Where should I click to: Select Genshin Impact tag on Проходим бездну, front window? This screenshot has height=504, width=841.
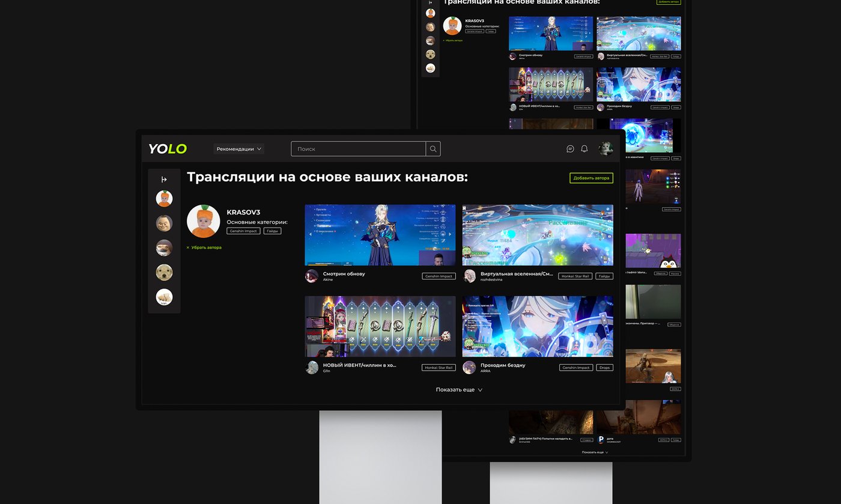pyautogui.click(x=576, y=368)
